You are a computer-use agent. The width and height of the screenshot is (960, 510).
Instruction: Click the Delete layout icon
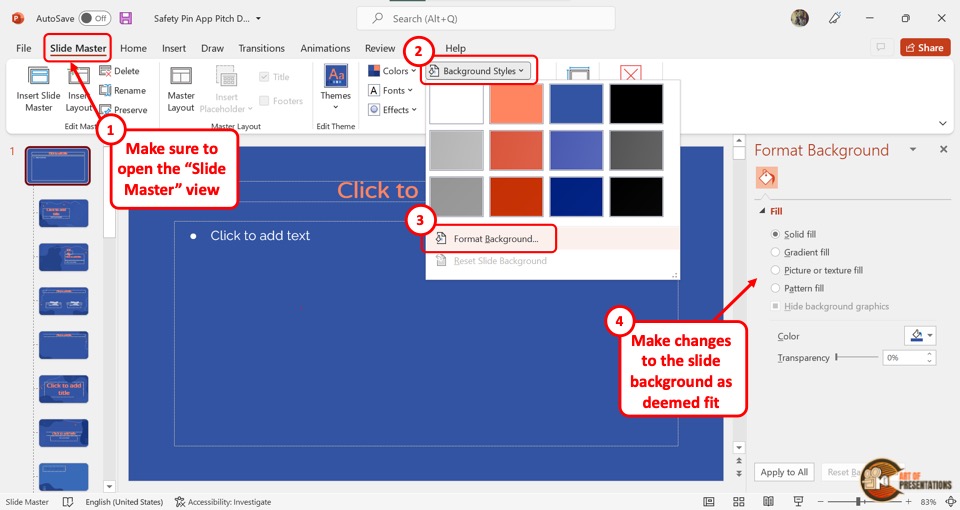click(105, 71)
